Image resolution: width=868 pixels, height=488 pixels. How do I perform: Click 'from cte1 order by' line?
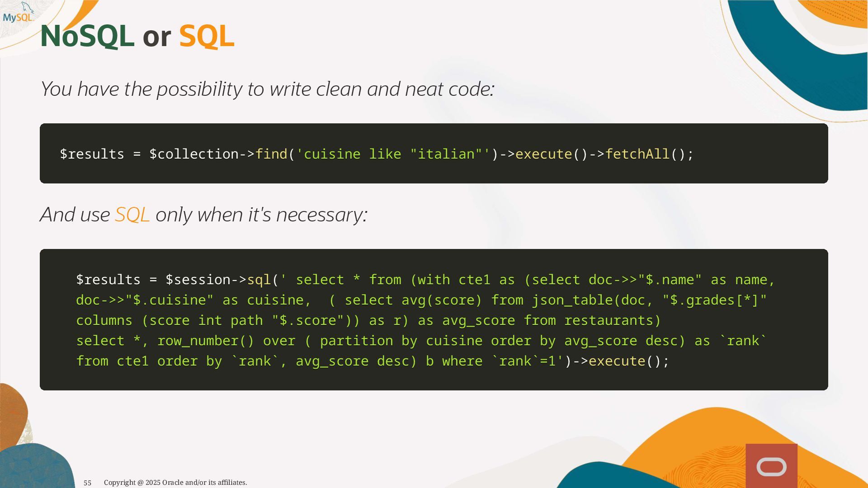[149, 361]
